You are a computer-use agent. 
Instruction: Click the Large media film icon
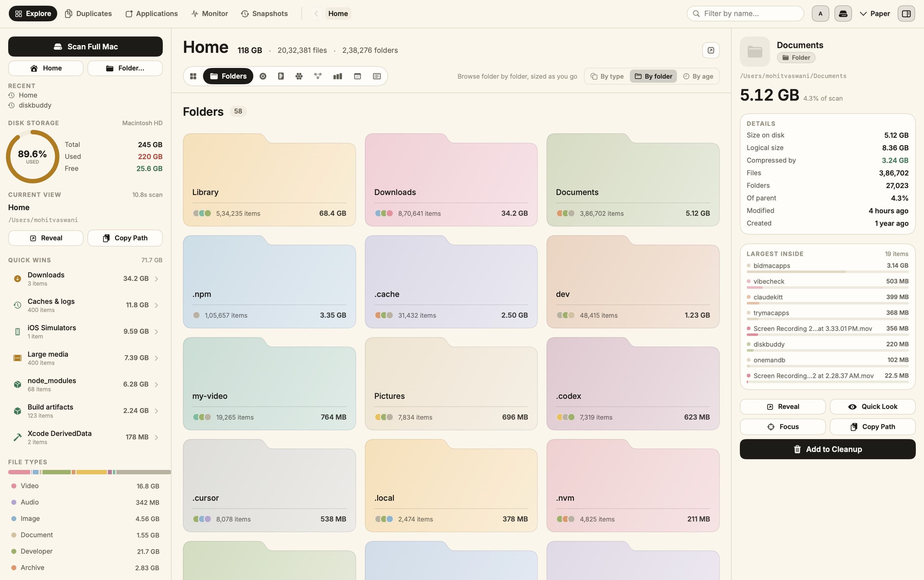click(17, 358)
